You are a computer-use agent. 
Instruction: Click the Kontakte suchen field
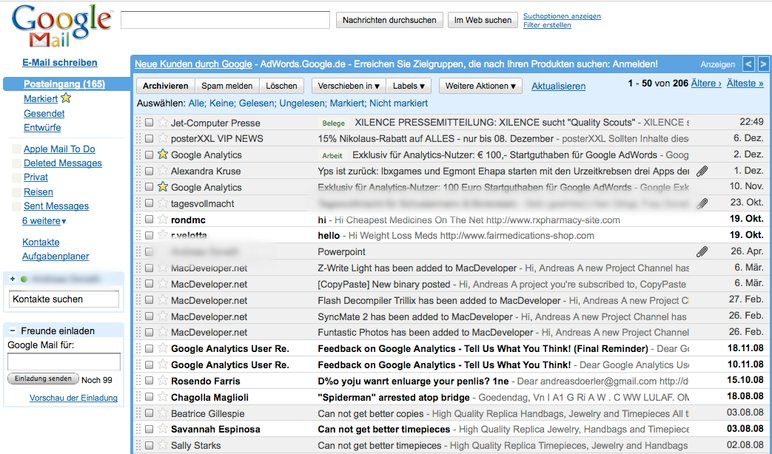point(64,299)
